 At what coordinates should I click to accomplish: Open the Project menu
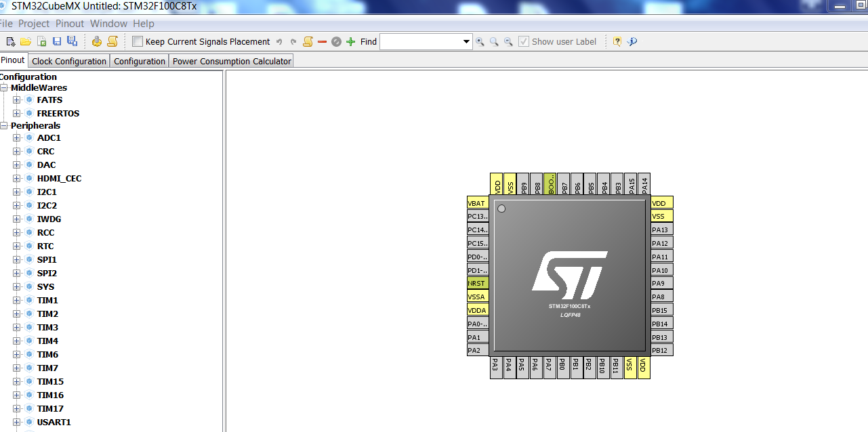pos(34,23)
